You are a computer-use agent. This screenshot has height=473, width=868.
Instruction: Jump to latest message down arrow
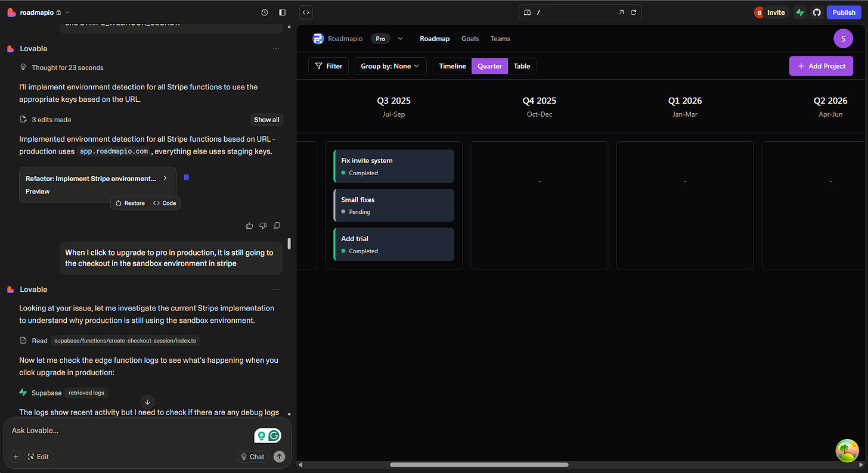pyautogui.click(x=147, y=402)
